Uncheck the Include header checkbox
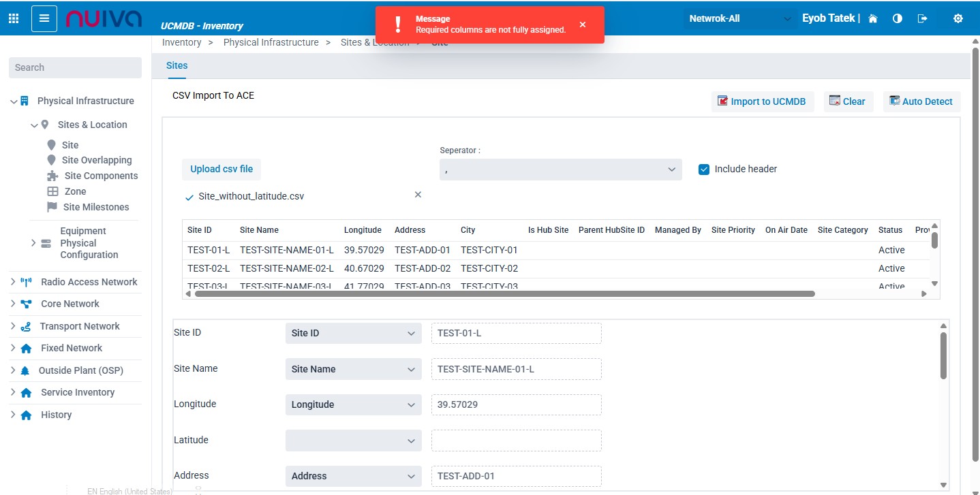Image resolution: width=980 pixels, height=495 pixels. (x=704, y=169)
